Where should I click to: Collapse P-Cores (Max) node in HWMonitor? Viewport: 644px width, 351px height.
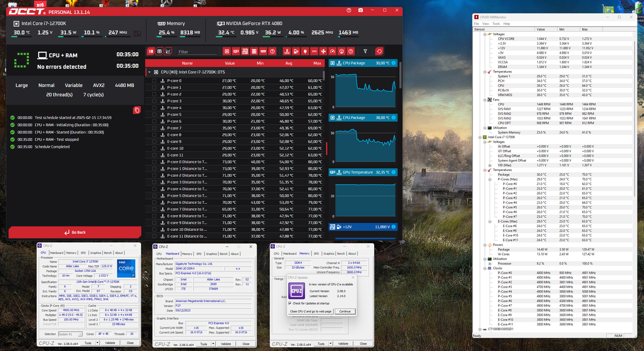(490, 179)
